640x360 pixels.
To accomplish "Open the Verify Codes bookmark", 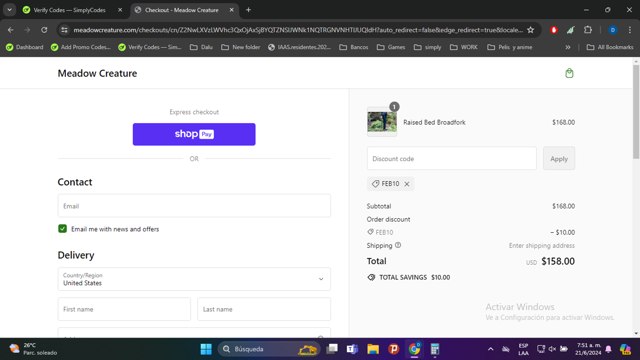I will tap(149, 47).
